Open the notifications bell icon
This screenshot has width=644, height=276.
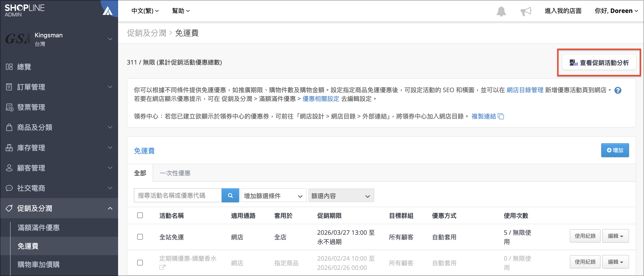click(501, 11)
